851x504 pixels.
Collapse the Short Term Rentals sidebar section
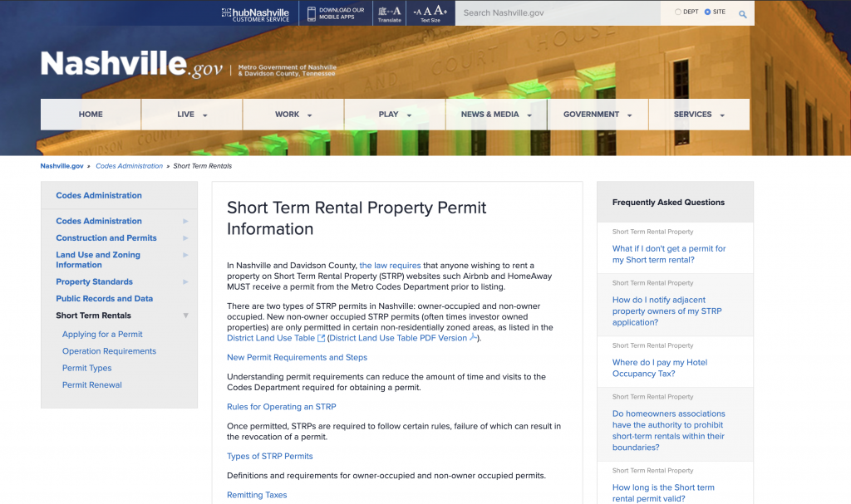pyautogui.click(x=185, y=316)
